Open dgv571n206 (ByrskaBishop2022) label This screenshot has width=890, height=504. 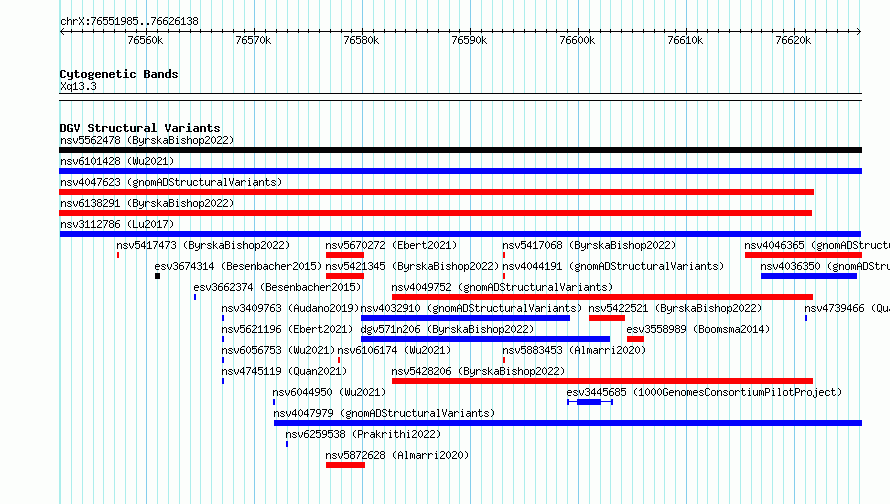click(x=447, y=329)
